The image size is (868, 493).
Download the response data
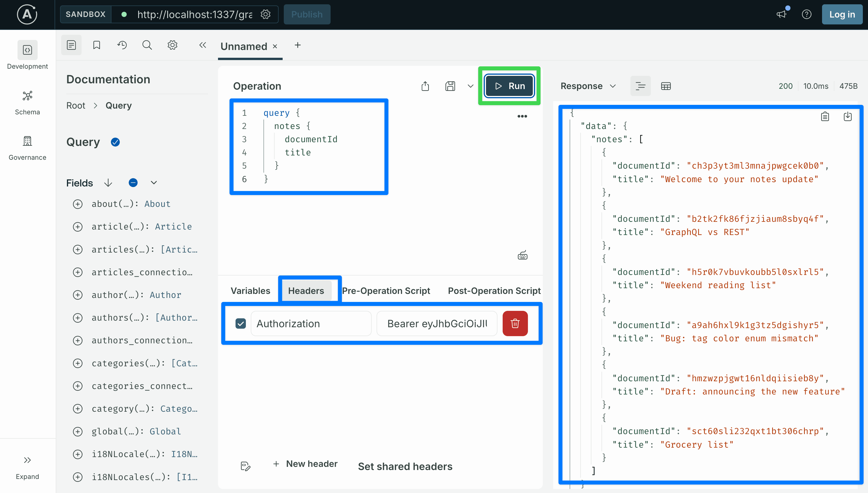[x=848, y=116]
